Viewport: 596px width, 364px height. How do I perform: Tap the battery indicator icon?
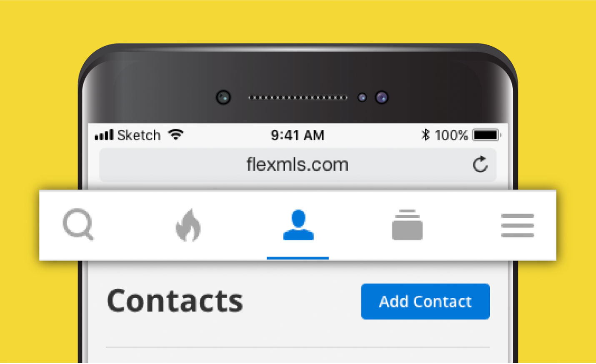click(x=487, y=135)
